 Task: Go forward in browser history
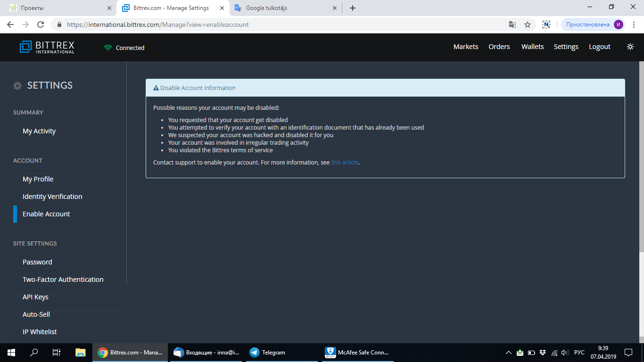(25, 25)
